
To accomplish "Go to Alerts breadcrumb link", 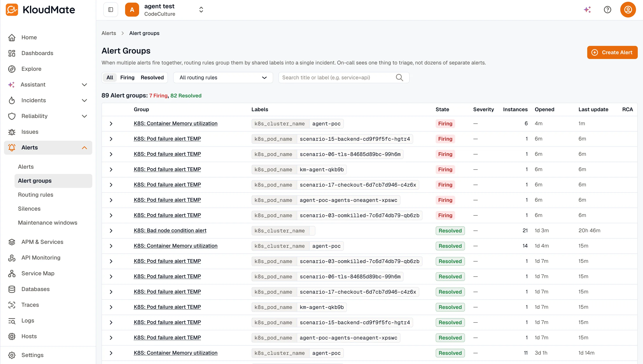I will pyautogui.click(x=108, y=33).
